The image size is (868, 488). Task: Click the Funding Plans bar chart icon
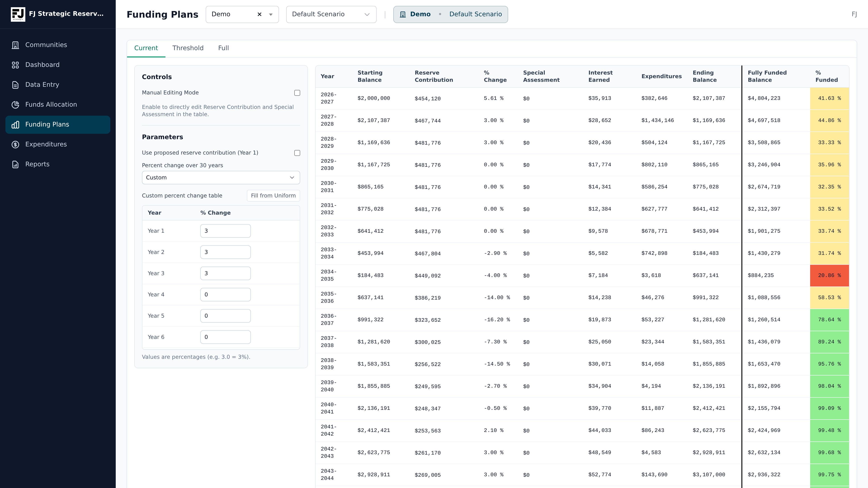click(15, 124)
